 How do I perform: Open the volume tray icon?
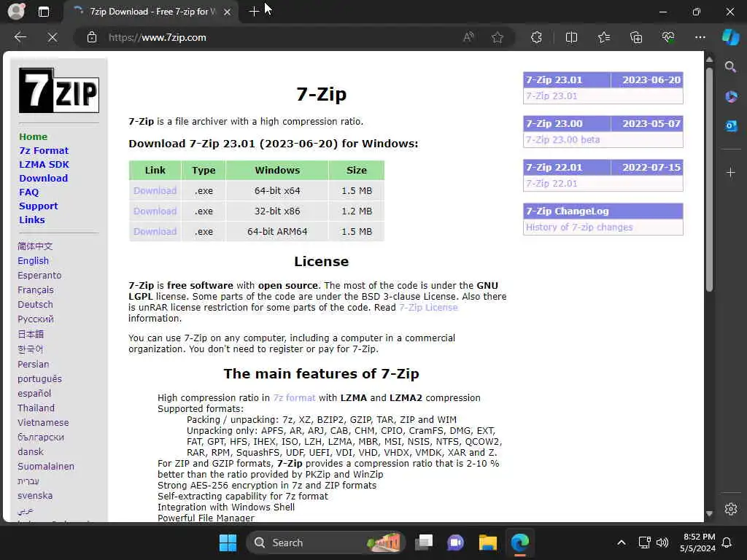[662, 542]
